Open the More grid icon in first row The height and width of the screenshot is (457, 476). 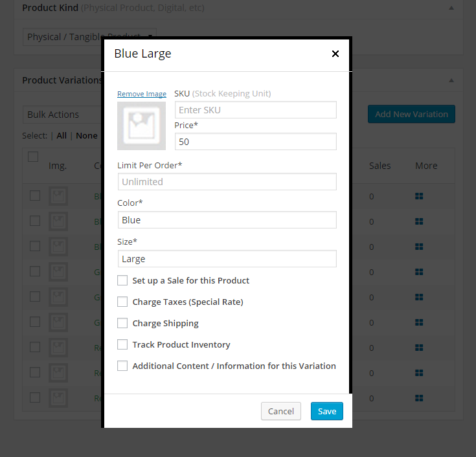point(419,196)
